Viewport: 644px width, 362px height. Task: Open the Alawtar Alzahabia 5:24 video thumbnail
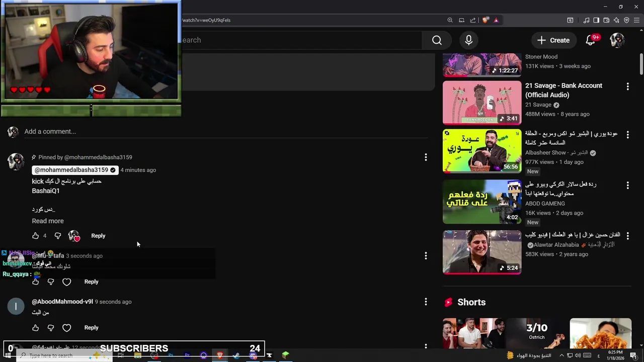tap(482, 252)
